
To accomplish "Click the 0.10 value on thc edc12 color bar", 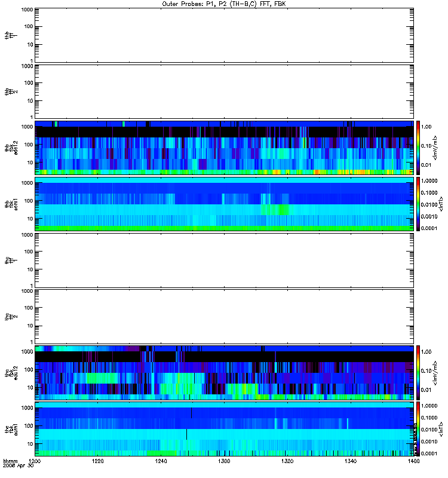I will (x=426, y=370).
